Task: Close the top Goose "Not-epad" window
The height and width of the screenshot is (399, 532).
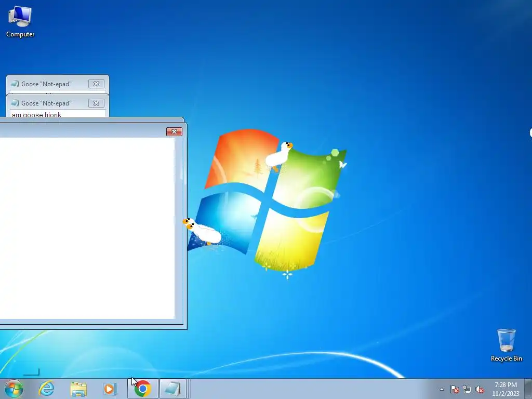Action: 96,84
